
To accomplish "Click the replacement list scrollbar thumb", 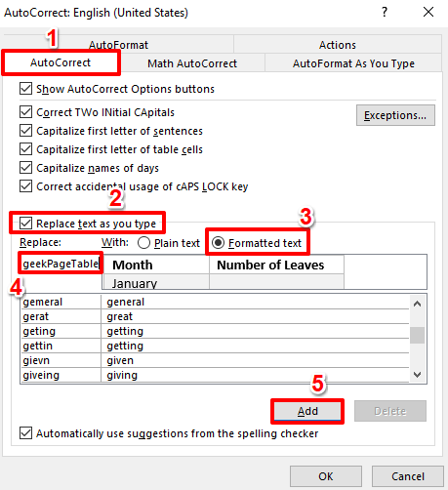I will (417, 335).
